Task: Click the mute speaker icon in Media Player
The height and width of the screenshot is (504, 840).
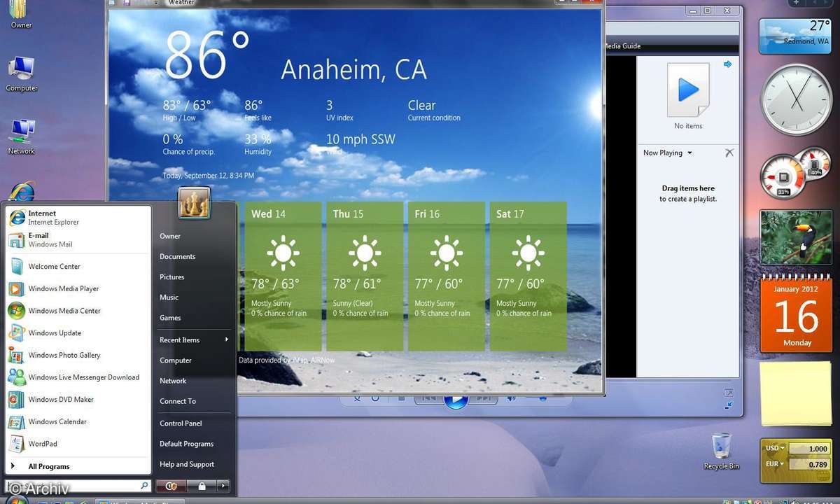Action: coord(512,398)
